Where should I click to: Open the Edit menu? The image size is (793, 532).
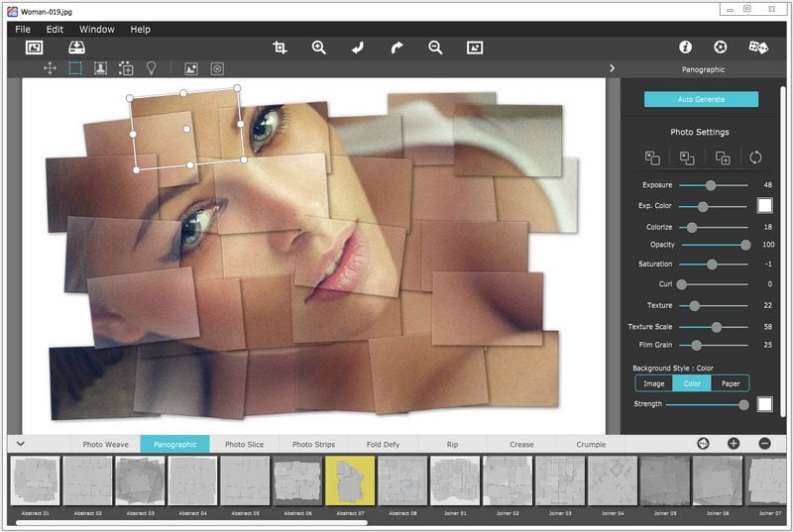pyautogui.click(x=55, y=30)
